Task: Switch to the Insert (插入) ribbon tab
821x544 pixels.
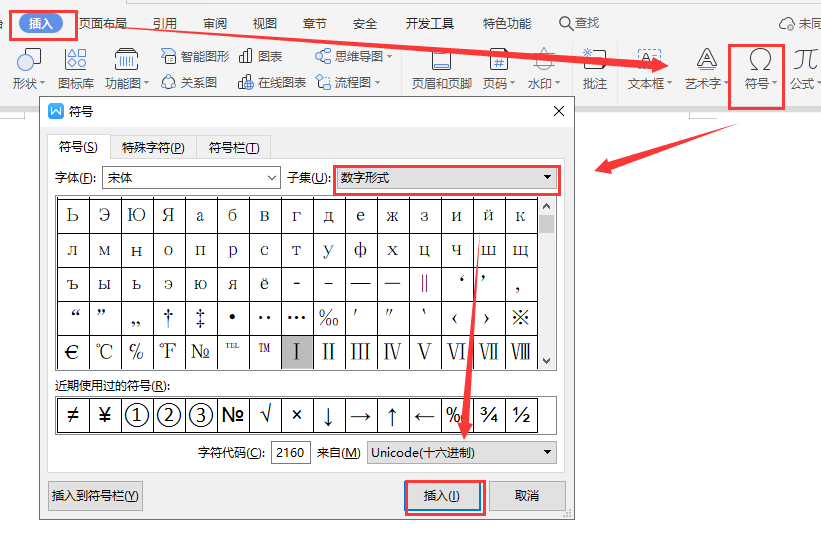Action: click(x=41, y=24)
